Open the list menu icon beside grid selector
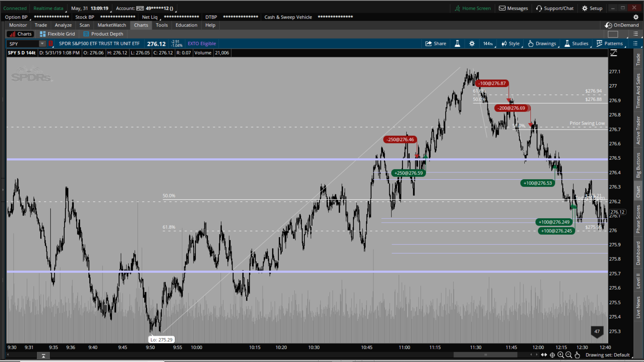This screenshot has height=362, width=644. pos(636,34)
